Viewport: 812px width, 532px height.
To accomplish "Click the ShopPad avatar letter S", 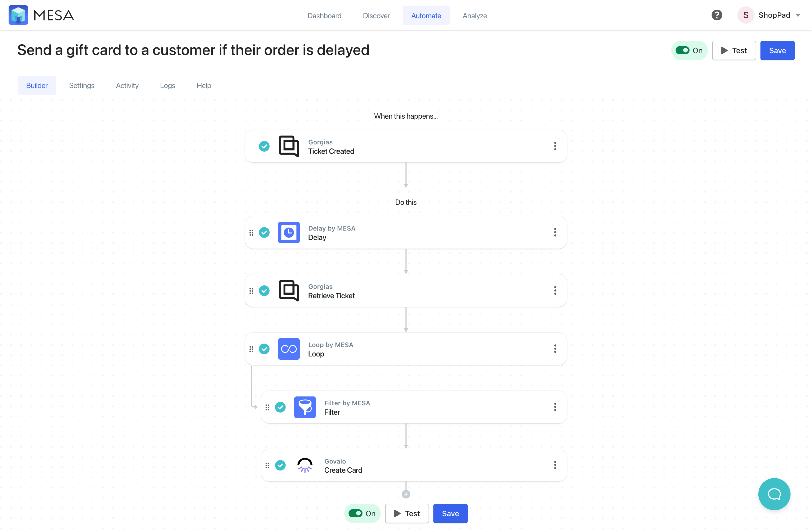I will pos(746,15).
